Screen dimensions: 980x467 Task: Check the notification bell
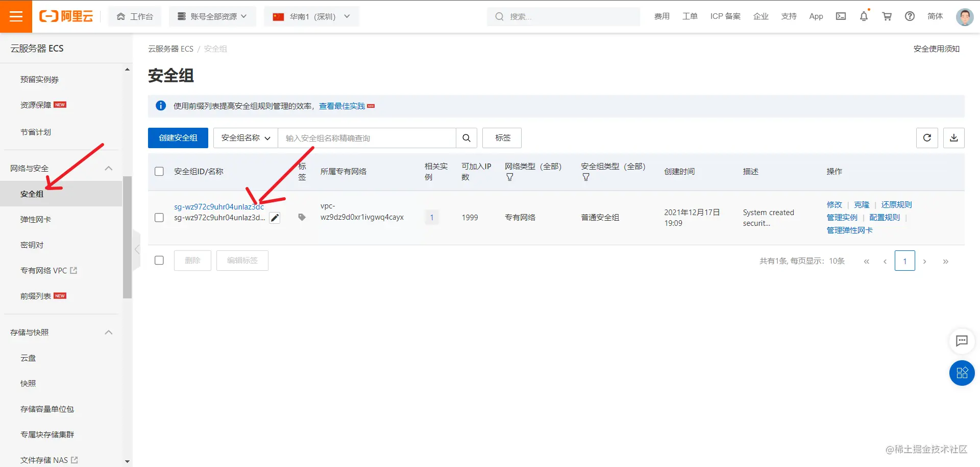click(x=864, y=16)
